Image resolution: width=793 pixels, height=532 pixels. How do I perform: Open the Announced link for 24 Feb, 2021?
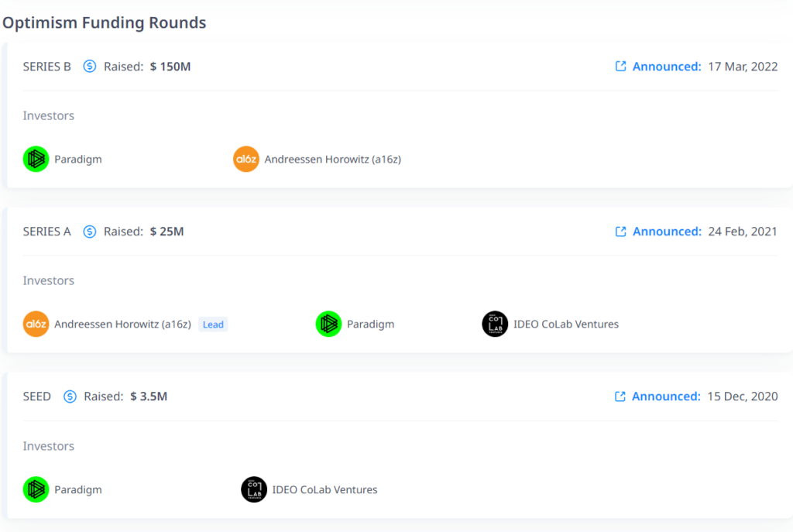point(667,231)
